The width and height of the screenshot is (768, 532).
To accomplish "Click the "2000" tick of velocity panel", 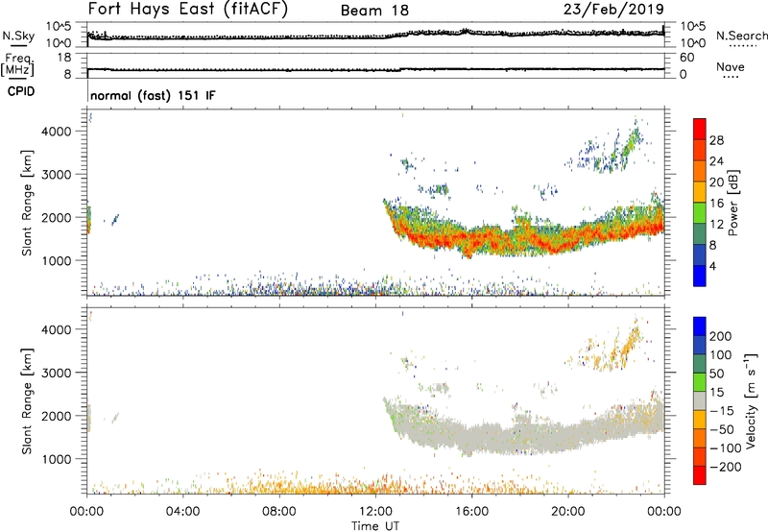I will (x=57, y=416).
